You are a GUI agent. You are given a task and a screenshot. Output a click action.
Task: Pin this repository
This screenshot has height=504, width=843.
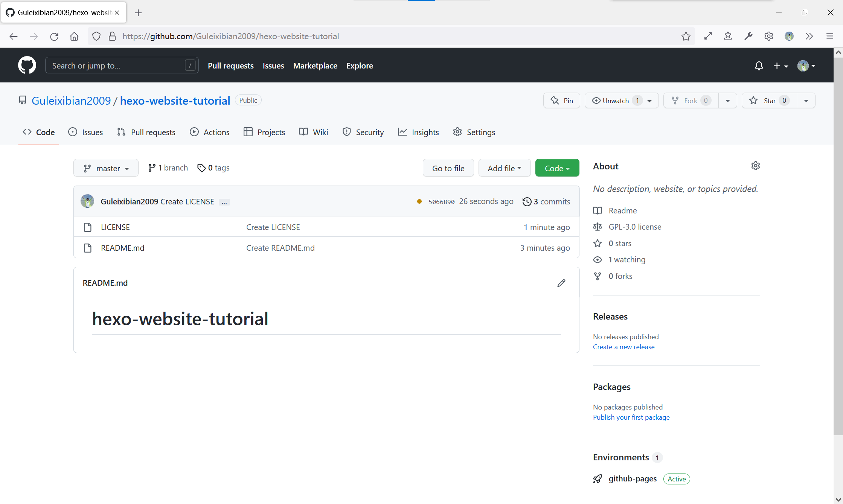point(561,100)
